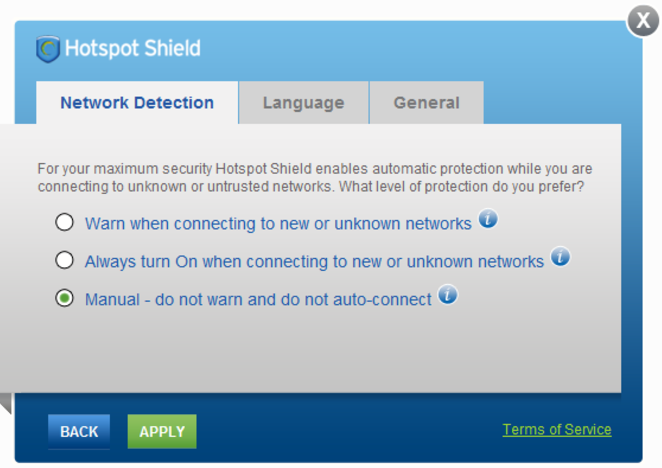Image resolution: width=662 pixels, height=468 pixels.
Task: Close the settings dialog with X
Action: (643, 20)
